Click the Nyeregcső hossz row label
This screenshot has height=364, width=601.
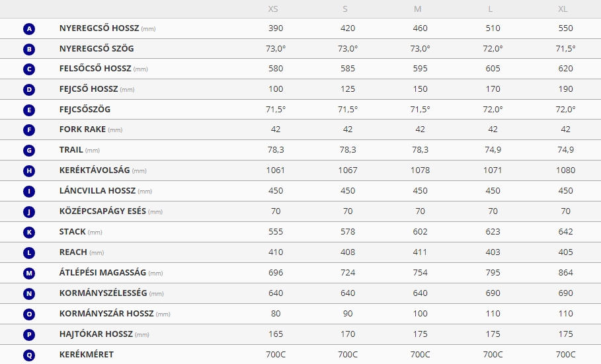point(99,28)
